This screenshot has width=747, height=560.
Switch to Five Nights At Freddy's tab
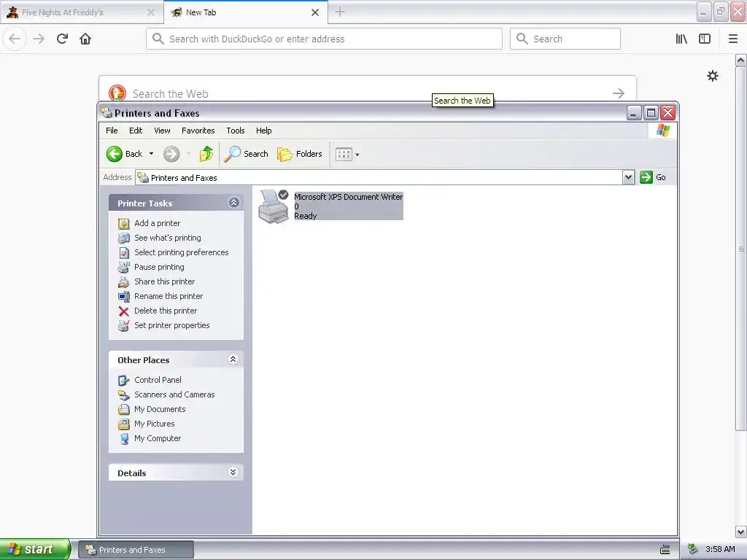pyautogui.click(x=81, y=12)
